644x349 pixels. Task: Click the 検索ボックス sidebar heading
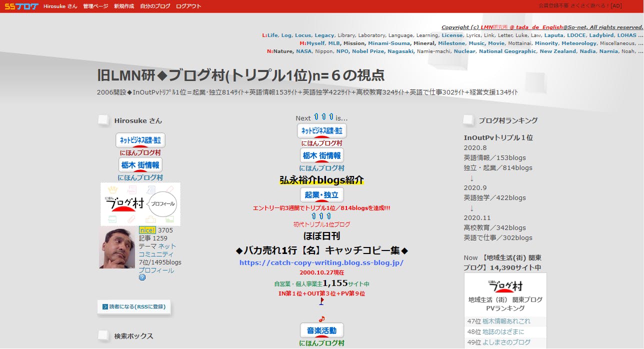(x=133, y=336)
